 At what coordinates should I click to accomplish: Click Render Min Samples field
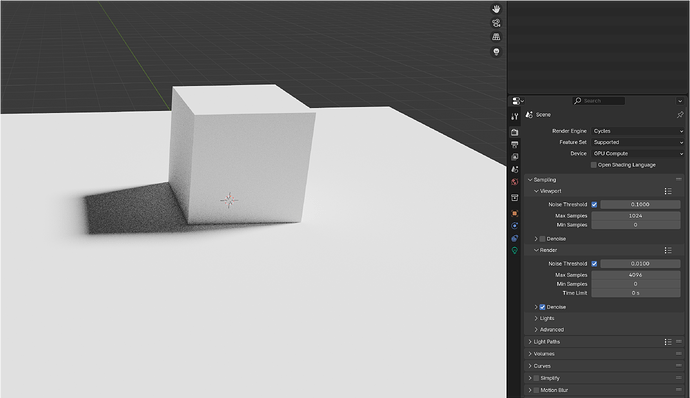coord(636,284)
